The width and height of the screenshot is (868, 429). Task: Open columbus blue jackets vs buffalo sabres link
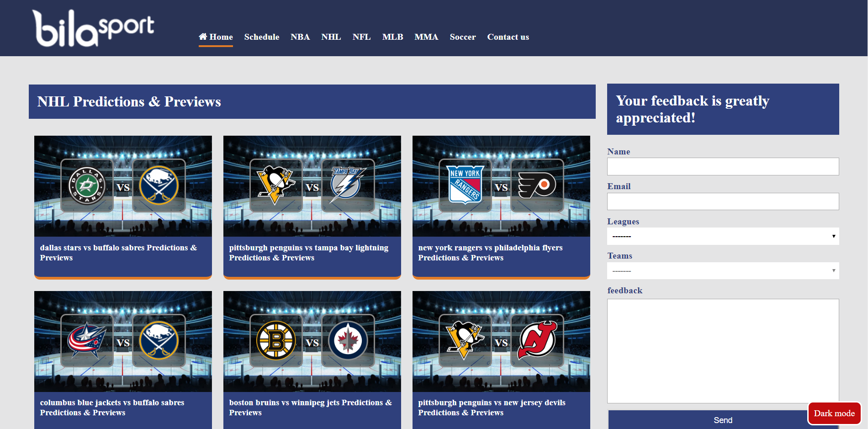point(112,408)
